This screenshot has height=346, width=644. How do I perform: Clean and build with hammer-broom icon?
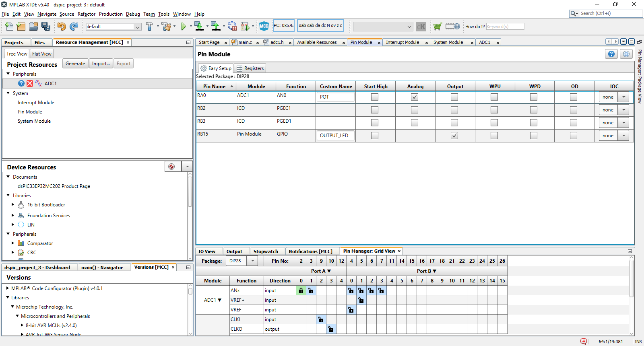(x=166, y=27)
